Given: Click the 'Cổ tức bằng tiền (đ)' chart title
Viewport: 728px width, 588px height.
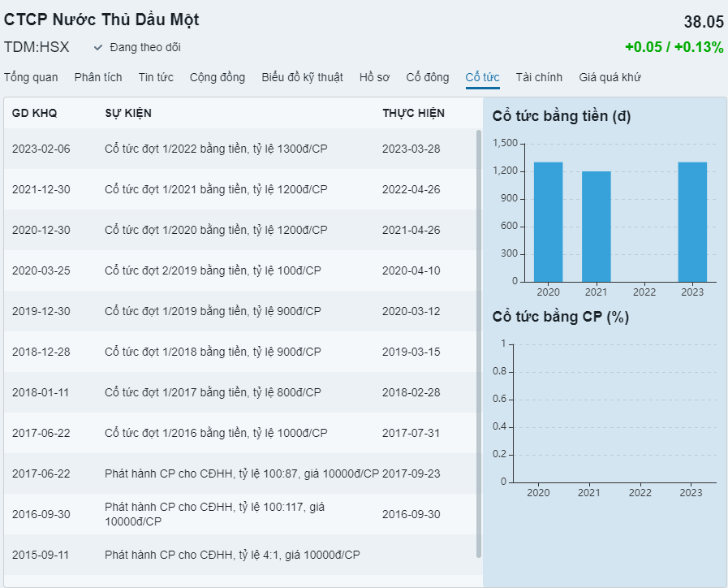Looking at the screenshot, I should 562,116.
